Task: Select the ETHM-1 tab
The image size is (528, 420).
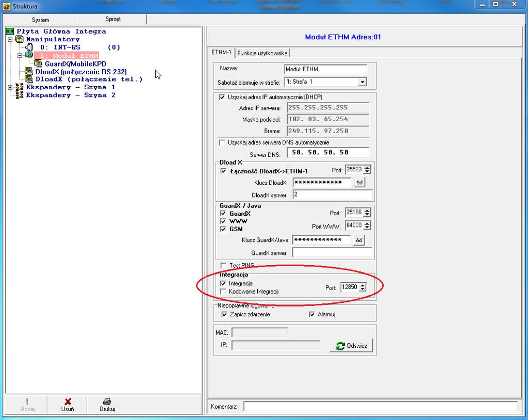Action: coord(221,53)
